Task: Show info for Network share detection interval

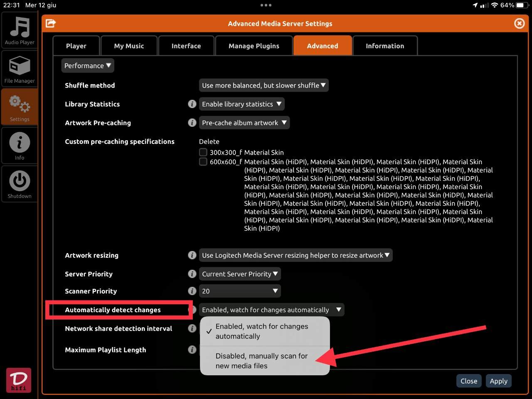Action: [x=192, y=328]
